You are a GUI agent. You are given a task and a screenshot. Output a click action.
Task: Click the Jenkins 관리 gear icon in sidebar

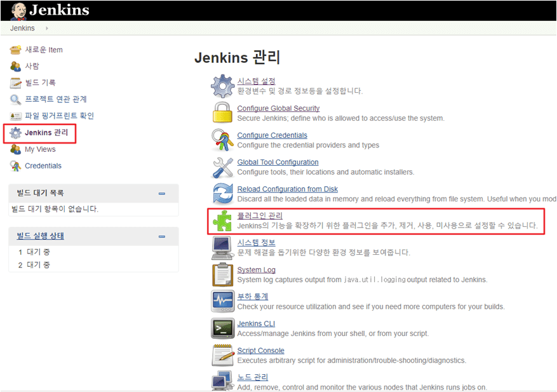click(x=15, y=133)
